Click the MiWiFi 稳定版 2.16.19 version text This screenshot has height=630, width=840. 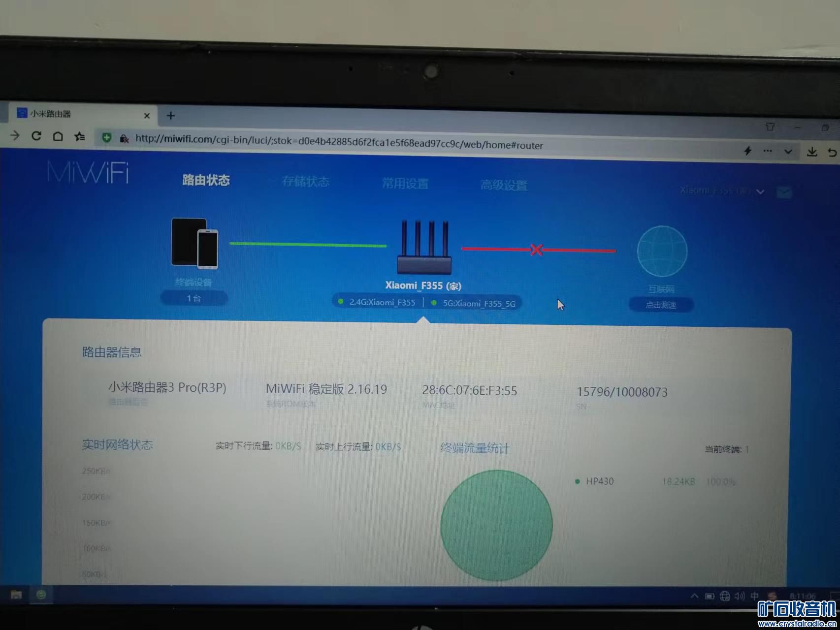point(326,389)
